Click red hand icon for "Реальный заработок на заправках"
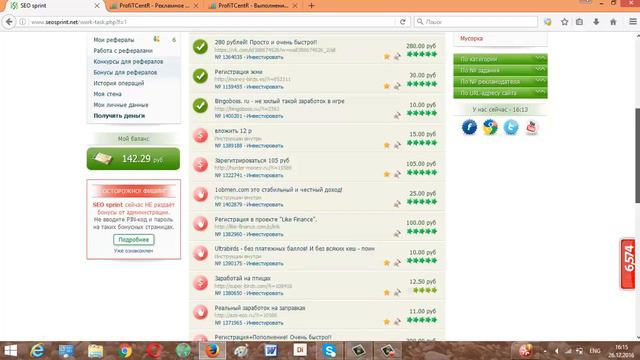This screenshot has width=640, height=360. pyautogui.click(x=200, y=312)
